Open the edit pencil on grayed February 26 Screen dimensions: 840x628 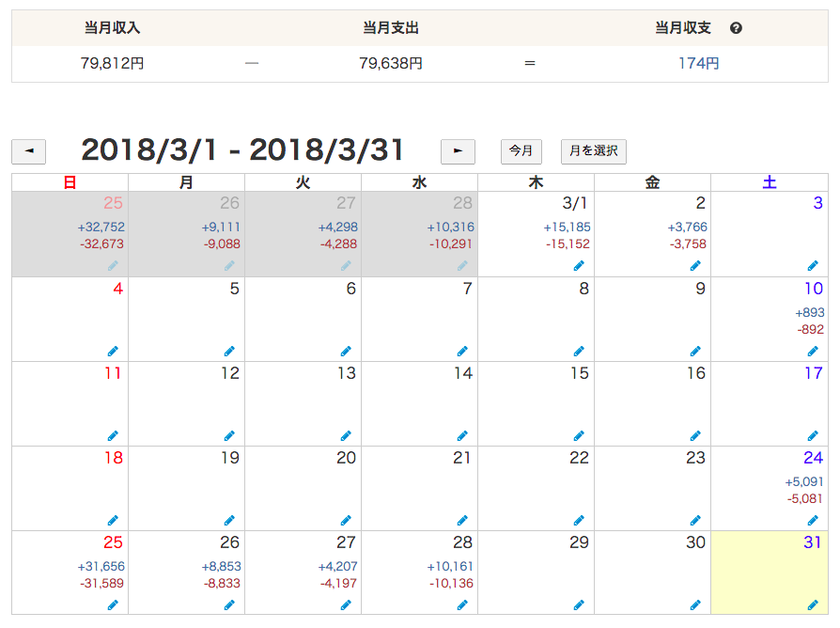[x=229, y=266]
